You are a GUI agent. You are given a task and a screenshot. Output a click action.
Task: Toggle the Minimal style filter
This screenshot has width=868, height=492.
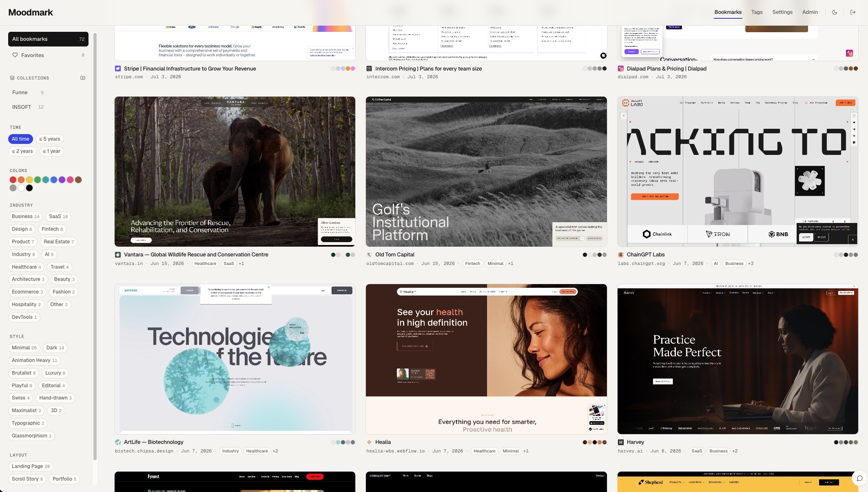click(x=24, y=348)
